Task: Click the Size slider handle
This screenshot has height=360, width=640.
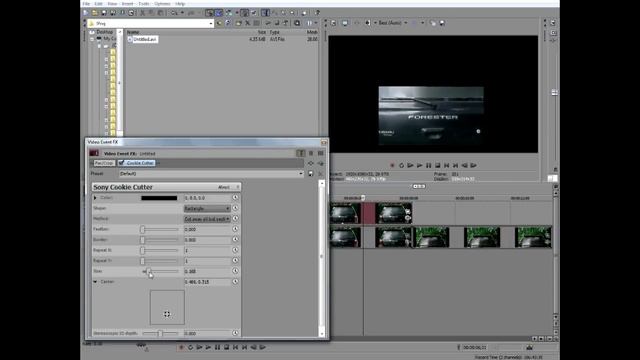Action: [x=149, y=271]
